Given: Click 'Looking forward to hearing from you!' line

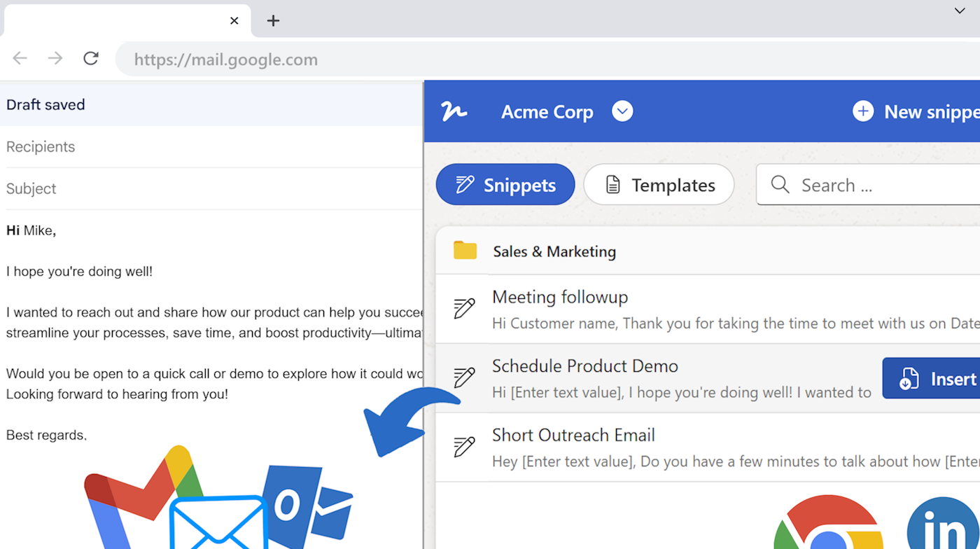Looking at the screenshot, I should tap(117, 394).
